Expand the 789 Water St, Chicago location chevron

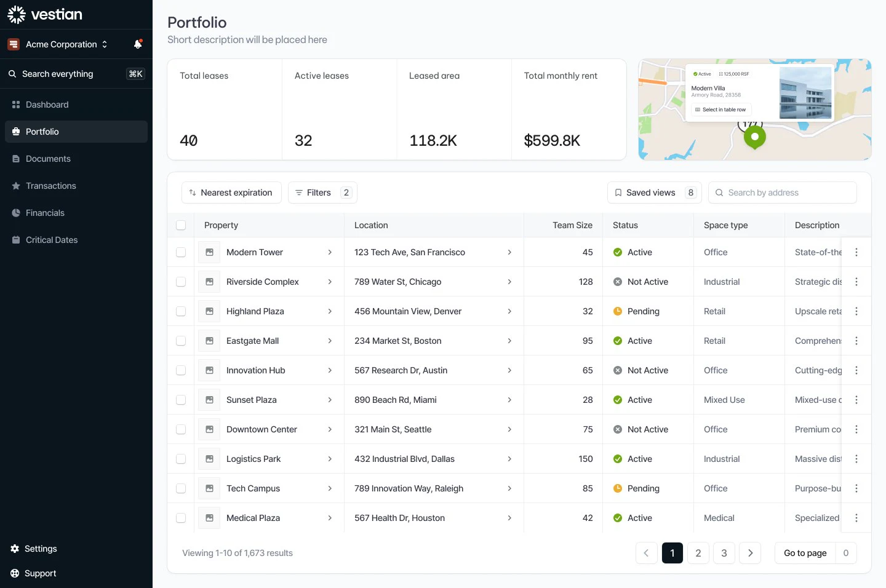[509, 282]
